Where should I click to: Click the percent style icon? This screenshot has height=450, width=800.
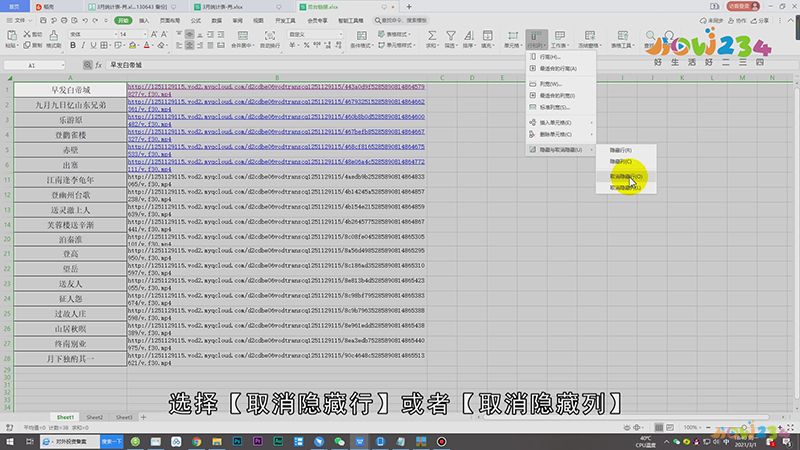(x=307, y=45)
